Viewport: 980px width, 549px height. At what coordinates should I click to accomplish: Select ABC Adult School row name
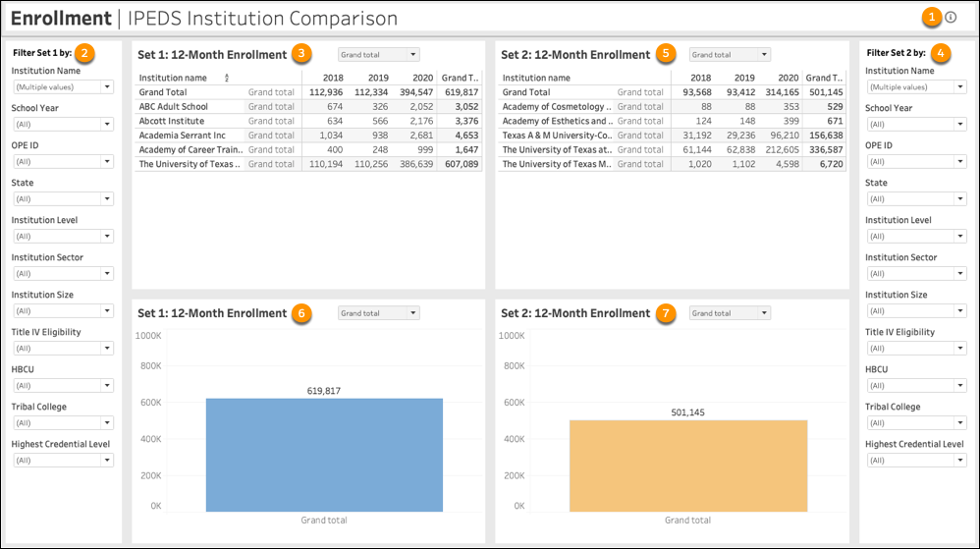(173, 107)
